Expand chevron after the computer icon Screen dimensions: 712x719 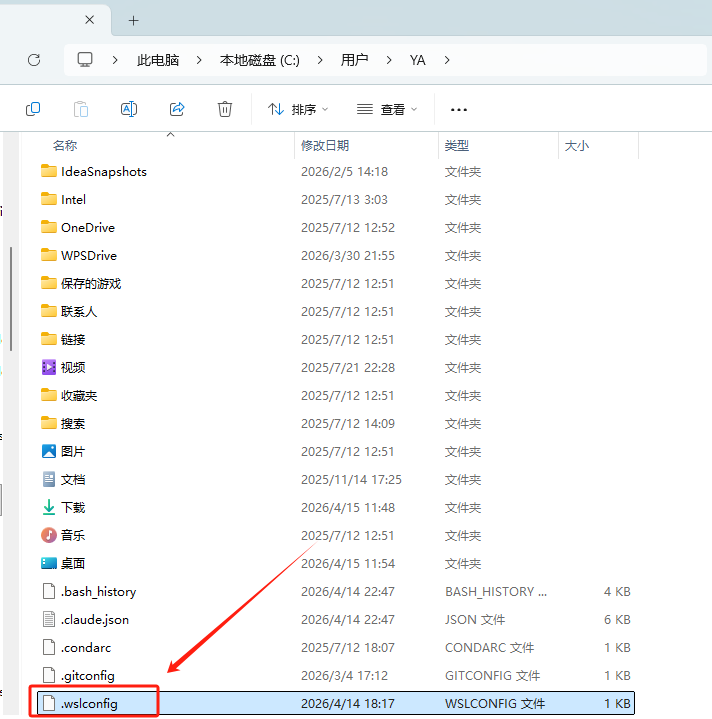point(115,60)
